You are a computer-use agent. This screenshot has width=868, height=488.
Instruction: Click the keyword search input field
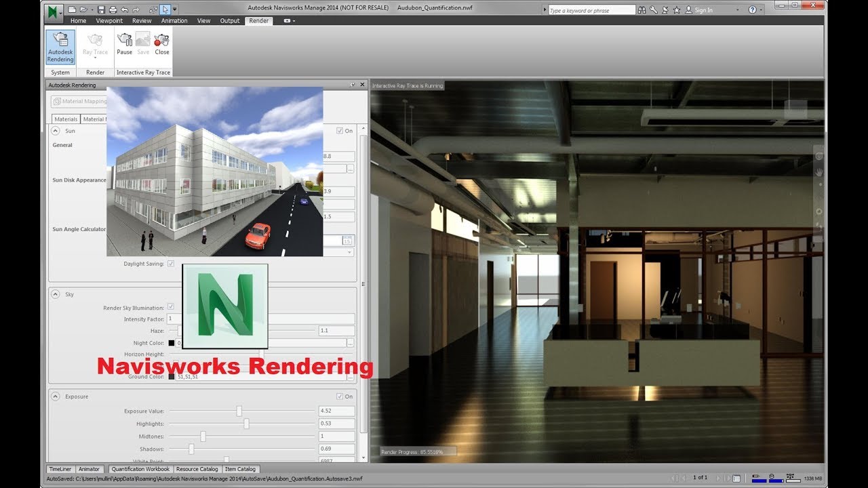(591, 10)
